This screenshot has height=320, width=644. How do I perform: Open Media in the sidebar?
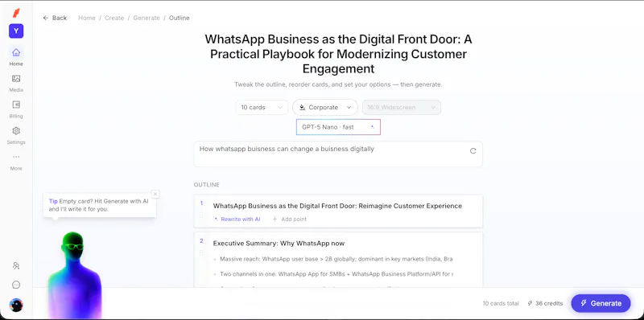point(16,83)
